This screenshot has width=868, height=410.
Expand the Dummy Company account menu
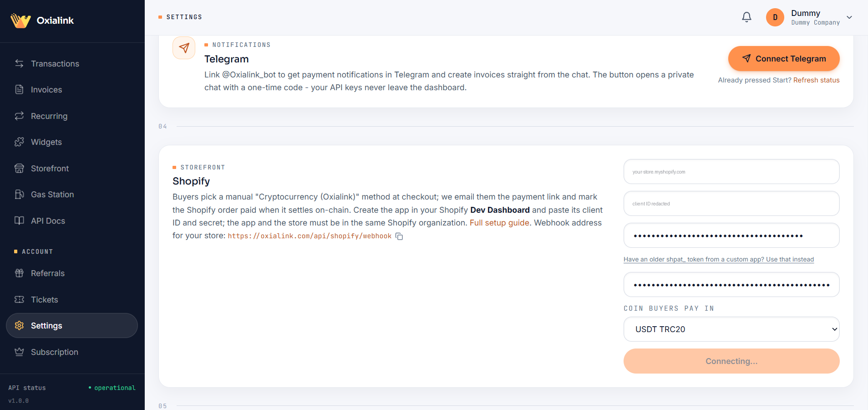[x=849, y=17]
